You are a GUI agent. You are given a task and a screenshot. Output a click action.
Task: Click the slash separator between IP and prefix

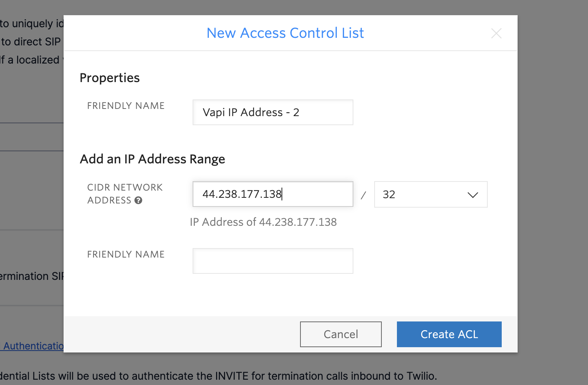(x=363, y=194)
